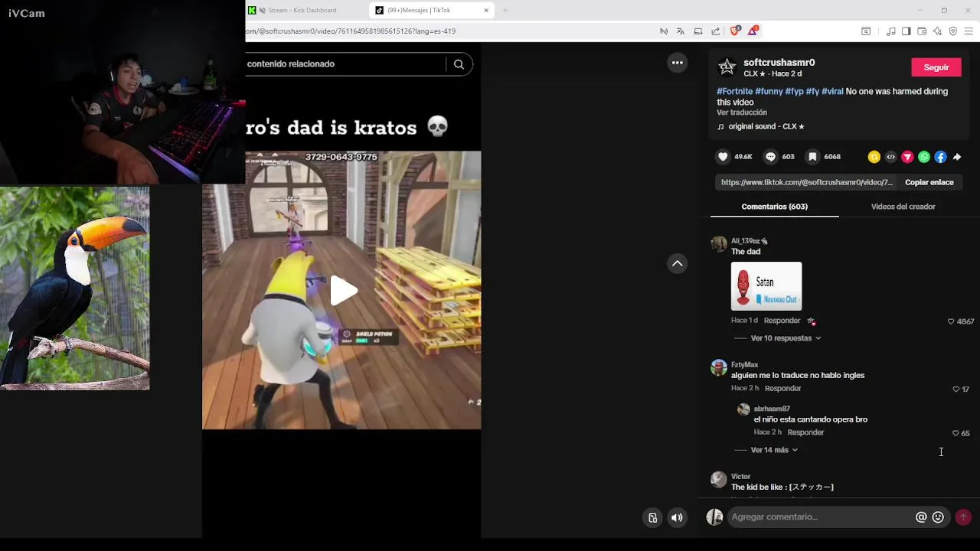Open more share options arrow

[x=957, y=157]
